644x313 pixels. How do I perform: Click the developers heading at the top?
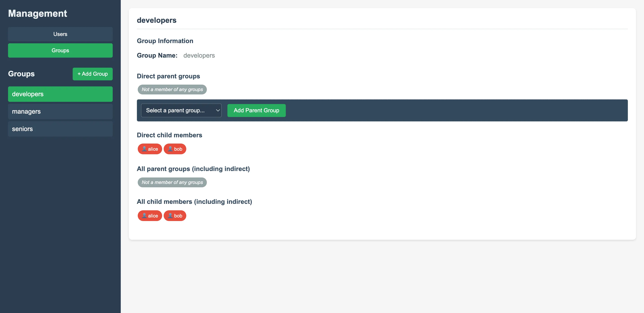tap(157, 20)
